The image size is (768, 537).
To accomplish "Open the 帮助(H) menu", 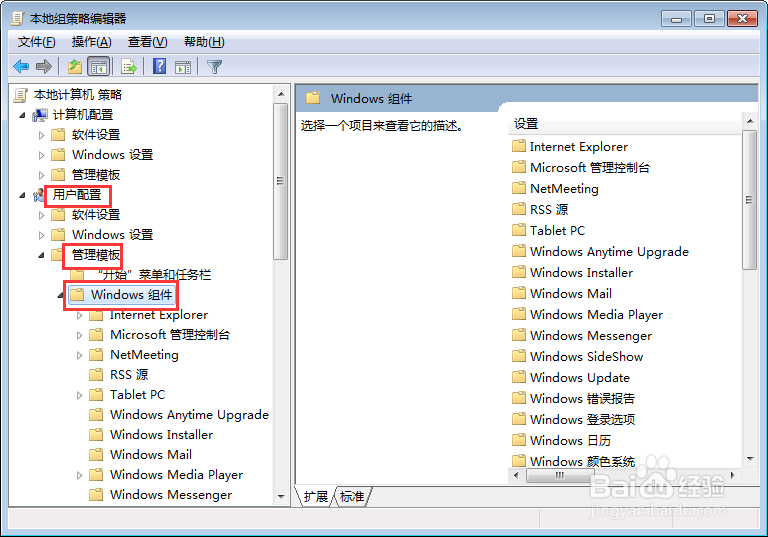I will tap(204, 42).
